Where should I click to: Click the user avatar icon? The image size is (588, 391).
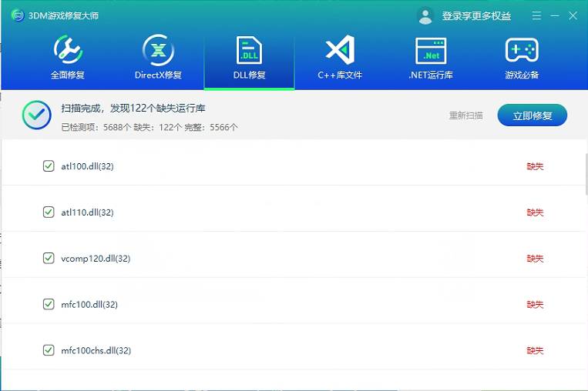coord(425,15)
